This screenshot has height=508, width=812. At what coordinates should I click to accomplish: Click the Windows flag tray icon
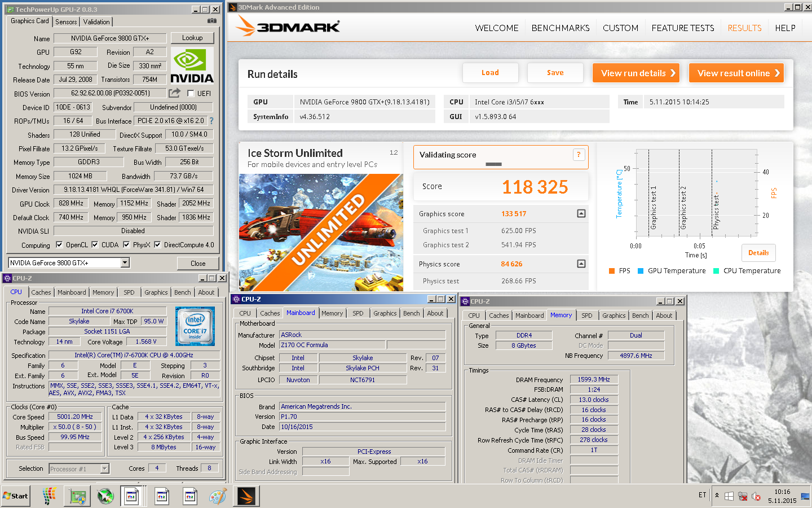pos(729,496)
